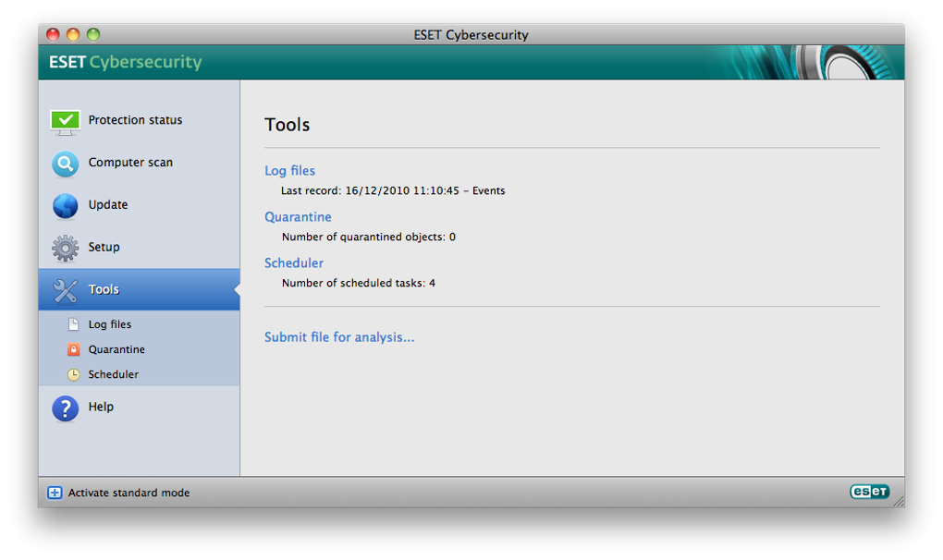Open Protection status section

click(x=135, y=120)
